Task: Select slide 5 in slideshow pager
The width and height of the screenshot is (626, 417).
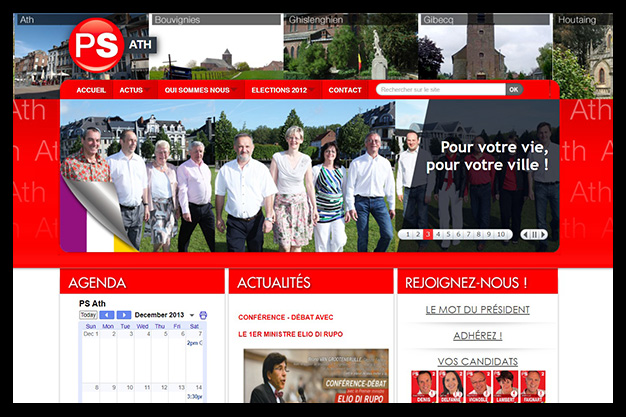Action: click(449, 234)
